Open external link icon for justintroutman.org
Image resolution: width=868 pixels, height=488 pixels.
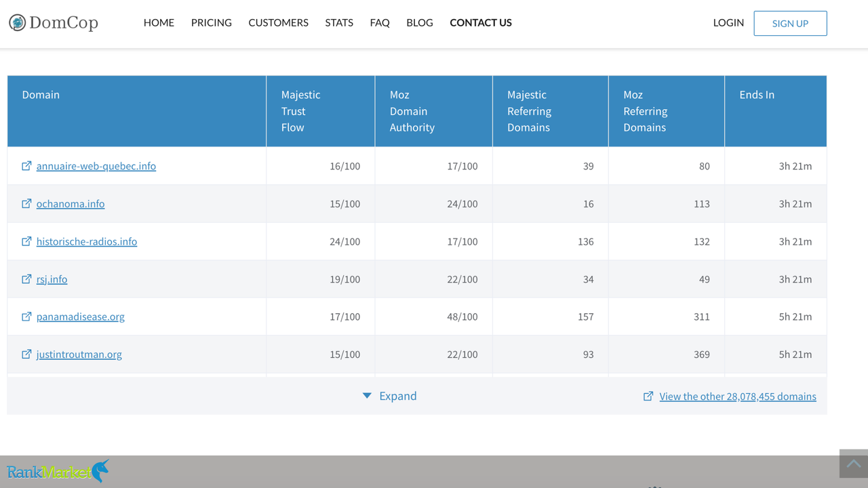pos(26,354)
